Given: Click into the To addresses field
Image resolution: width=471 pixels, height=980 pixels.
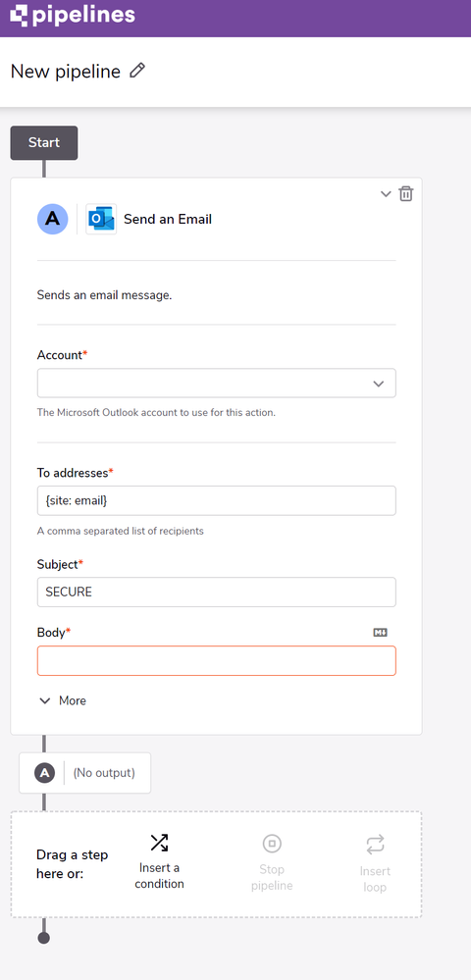Looking at the screenshot, I should click(217, 500).
